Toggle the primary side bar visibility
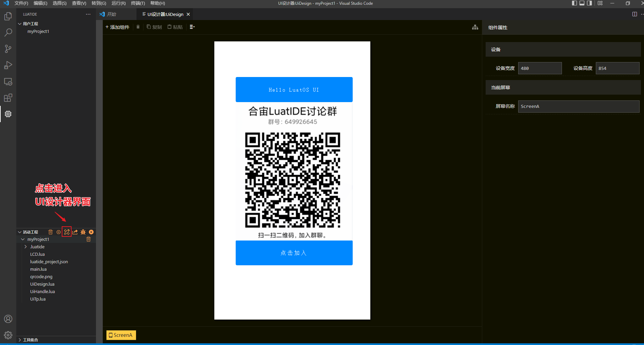The height and width of the screenshot is (345, 644). 574,3
